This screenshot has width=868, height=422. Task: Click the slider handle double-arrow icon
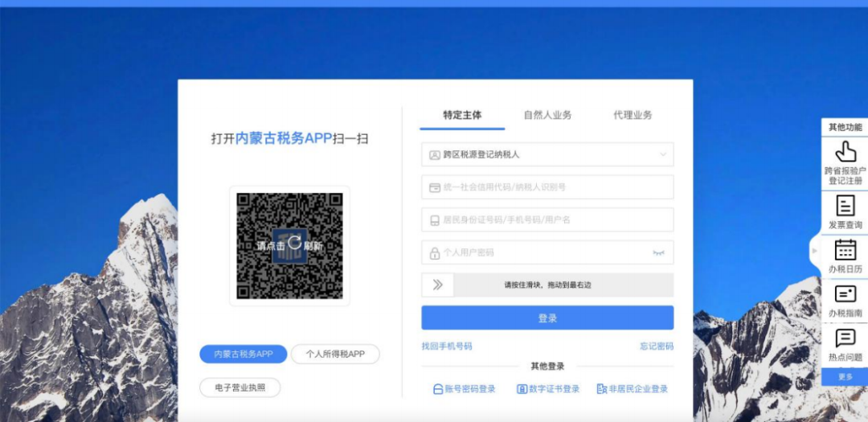[437, 285]
